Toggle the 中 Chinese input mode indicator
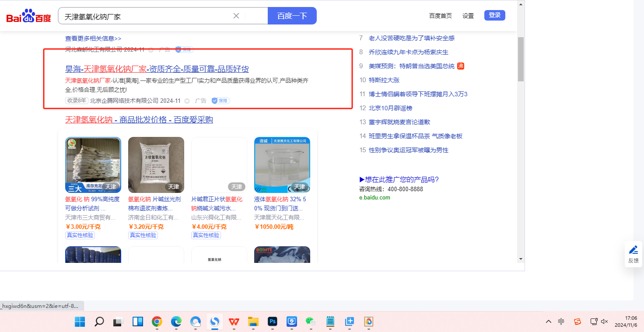Image resolution: width=644 pixels, height=332 pixels. 561,322
